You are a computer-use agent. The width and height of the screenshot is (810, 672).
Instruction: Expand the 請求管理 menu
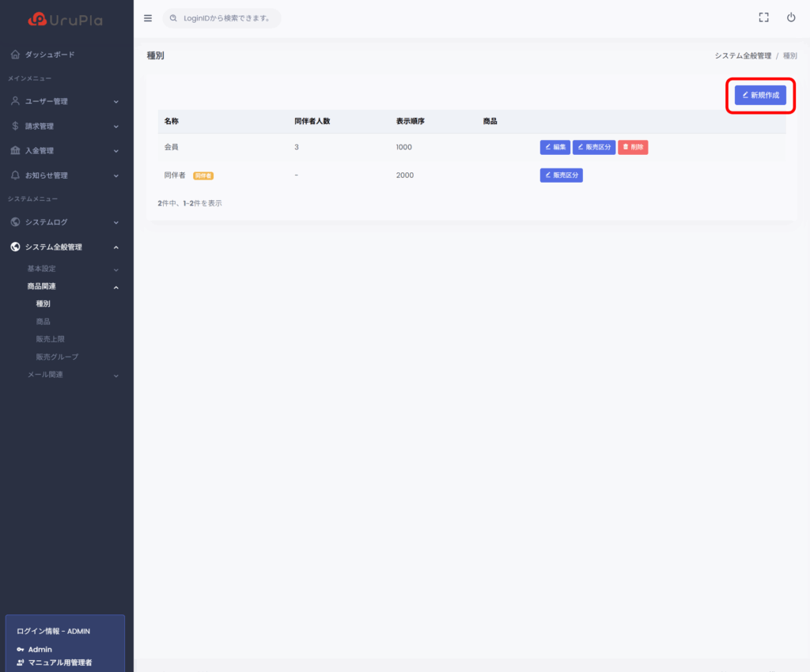click(65, 126)
